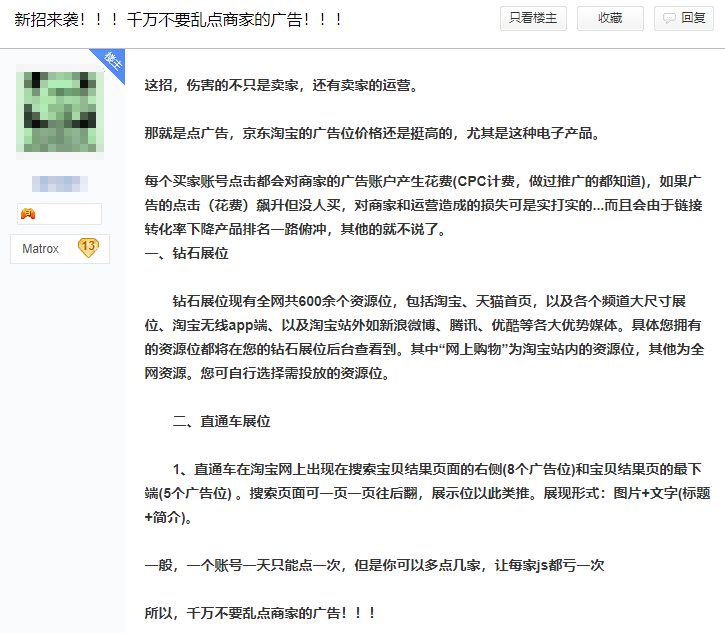Click the thread title 新招来袭！！！
The height and width of the screenshot is (633, 725).
[x=178, y=19]
